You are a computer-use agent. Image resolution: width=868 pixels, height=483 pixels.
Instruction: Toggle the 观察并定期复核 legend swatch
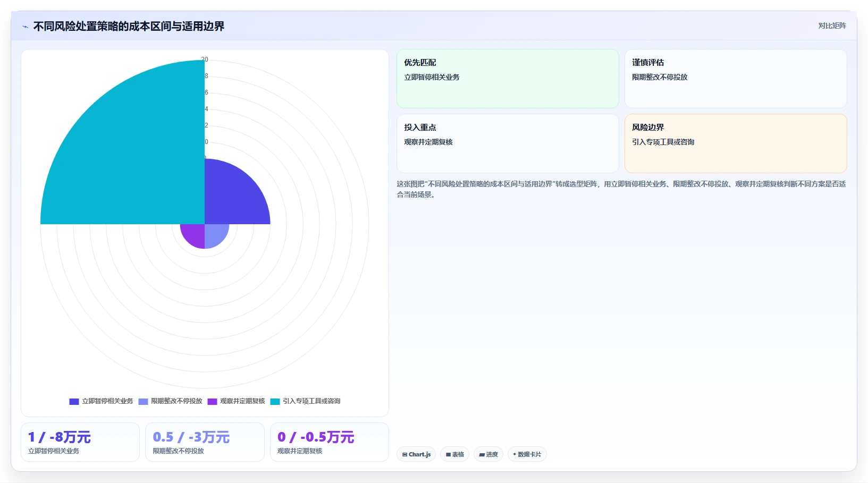pyautogui.click(x=212, y=402)
